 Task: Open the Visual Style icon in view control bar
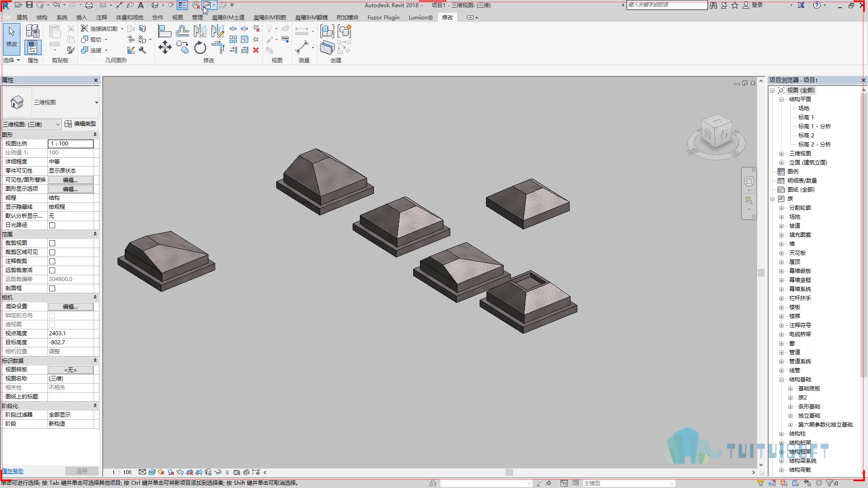coord(152,472)
